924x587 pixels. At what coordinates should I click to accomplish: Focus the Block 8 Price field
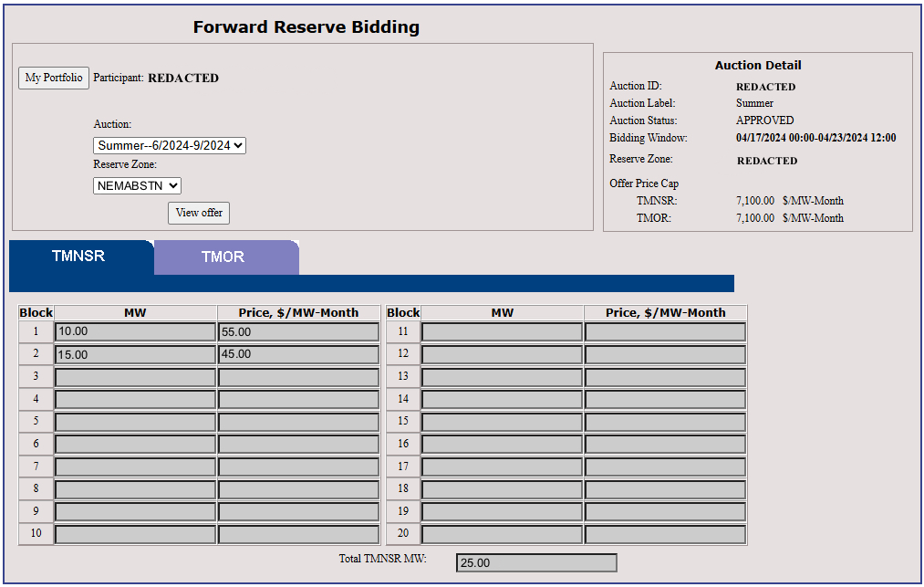tap(299, 489)
